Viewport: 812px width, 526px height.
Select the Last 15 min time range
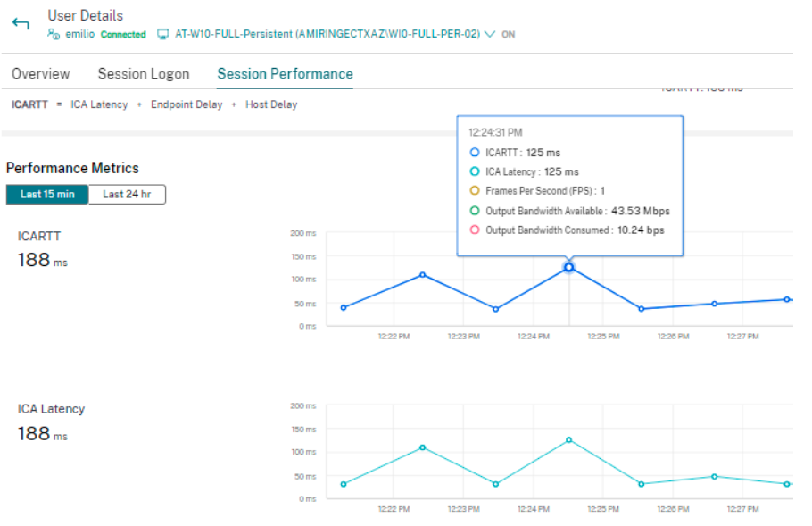point(47,195)
